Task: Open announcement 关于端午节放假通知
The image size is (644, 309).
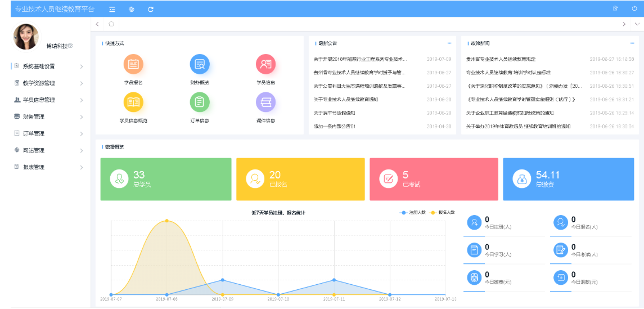Action: point(334,113)
